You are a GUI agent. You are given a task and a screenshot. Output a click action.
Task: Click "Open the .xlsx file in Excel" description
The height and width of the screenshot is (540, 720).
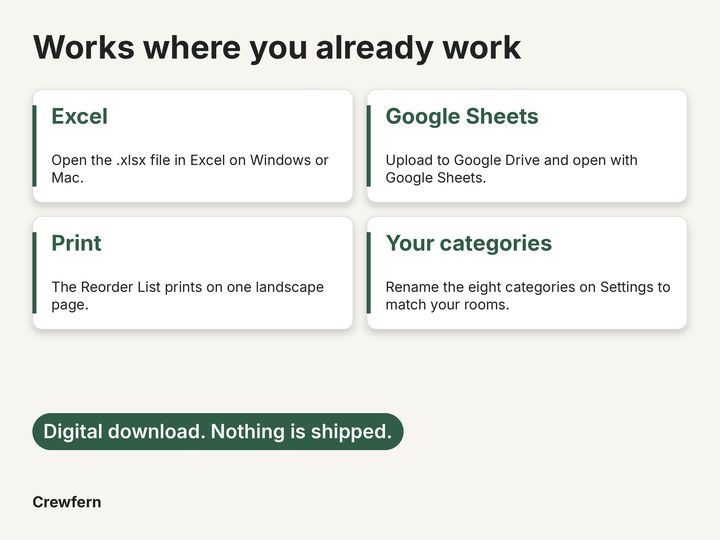click(x=190, y=169)
